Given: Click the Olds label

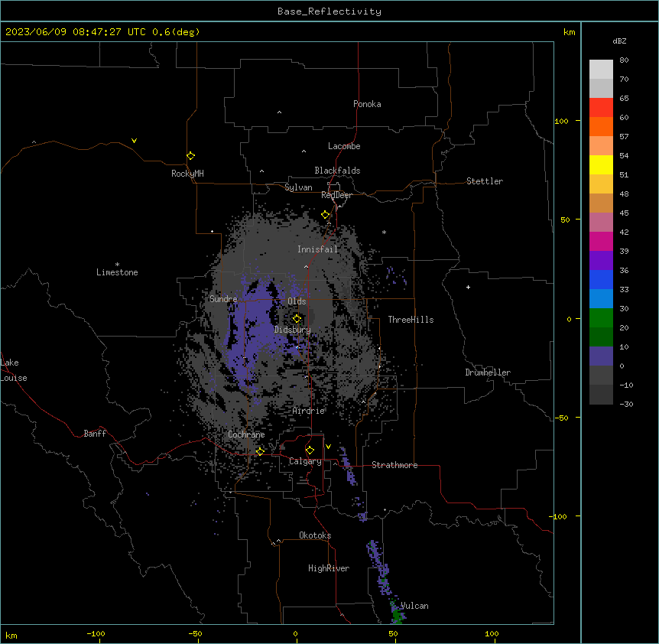Looking at the screenshot, I should click(297, 301).
